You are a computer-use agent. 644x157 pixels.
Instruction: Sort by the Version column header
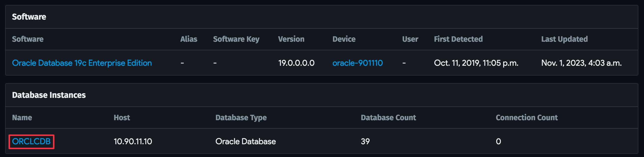tap(291, 39)
